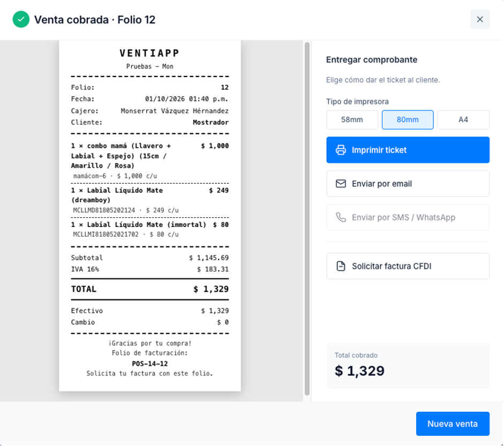Click the receipt preview scrollbar

pyautogui.click(x=307, y=218)
